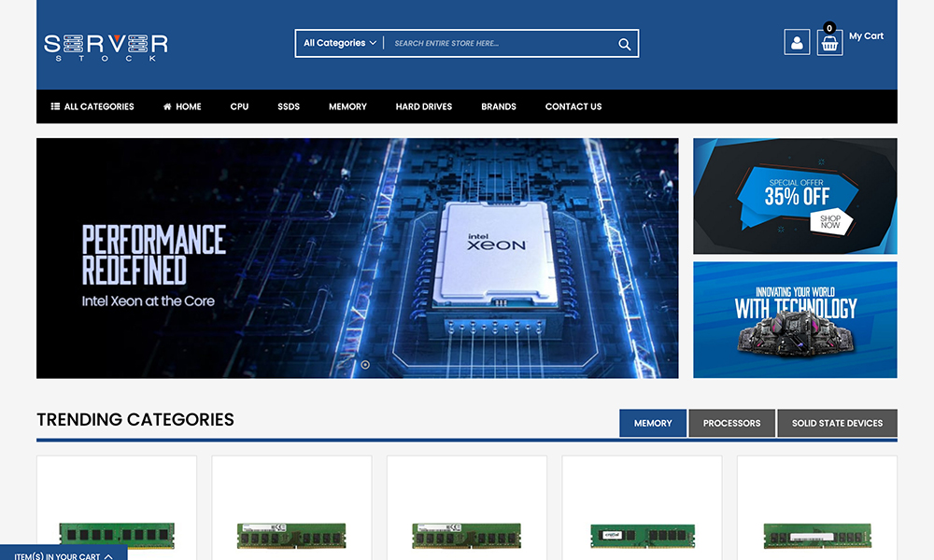Click the carousel slide indicator dot
934x560 pixels.
click(365, 365)
